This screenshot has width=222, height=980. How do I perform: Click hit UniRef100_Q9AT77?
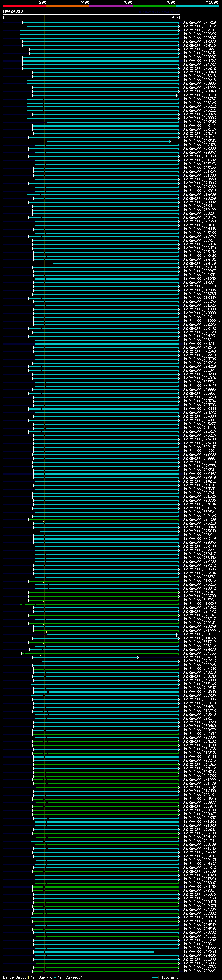coord(199,634)
